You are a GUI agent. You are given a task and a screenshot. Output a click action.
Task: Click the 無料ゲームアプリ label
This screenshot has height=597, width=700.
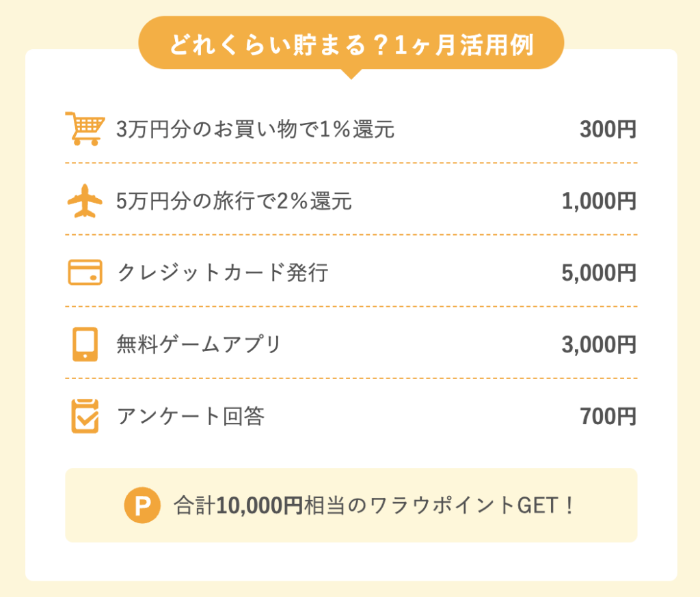pos(199,345)
